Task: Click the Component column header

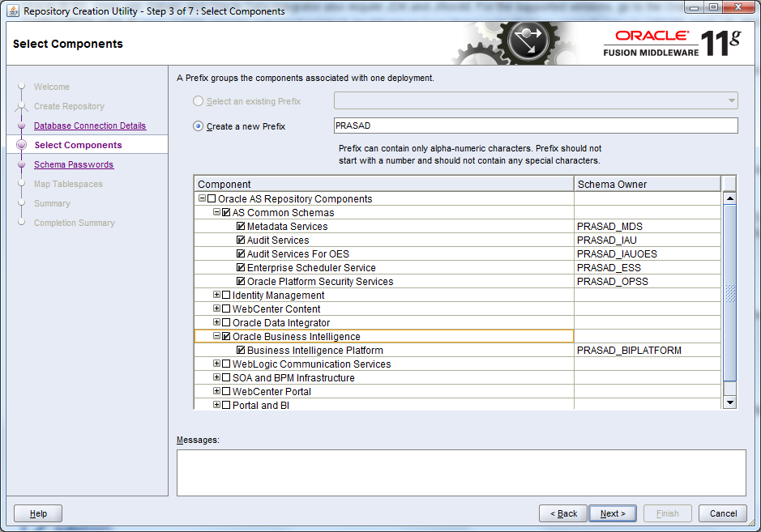Action: tap(384, 185)
